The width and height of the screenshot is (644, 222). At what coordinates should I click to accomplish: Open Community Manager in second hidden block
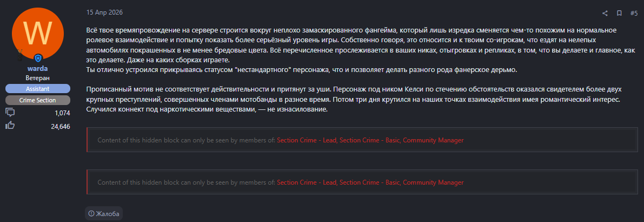point(433,182)
